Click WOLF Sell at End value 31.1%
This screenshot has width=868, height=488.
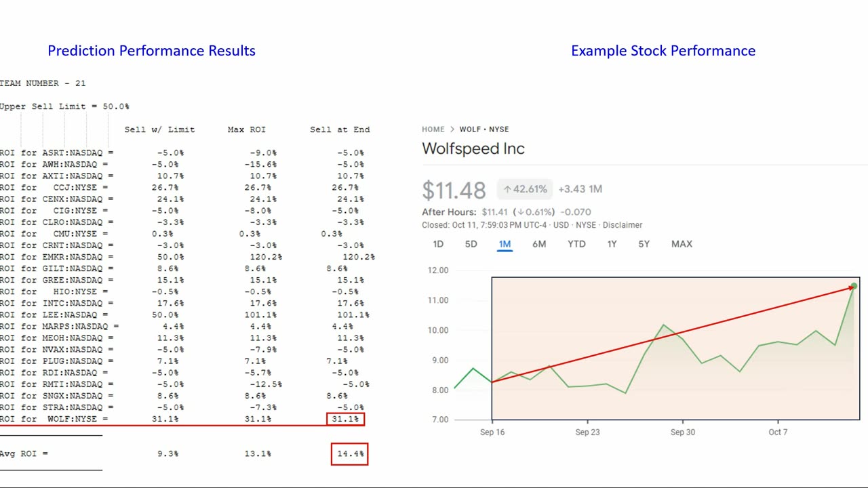(x=345, y=419)
